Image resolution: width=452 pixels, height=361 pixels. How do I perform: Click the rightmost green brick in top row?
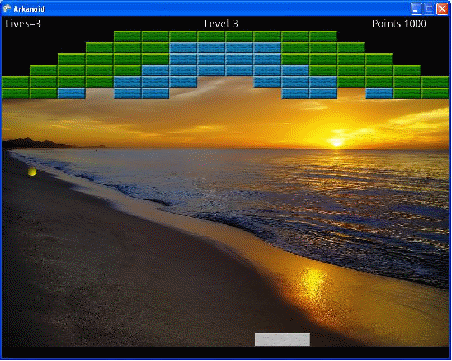click(x=323, y=36)
